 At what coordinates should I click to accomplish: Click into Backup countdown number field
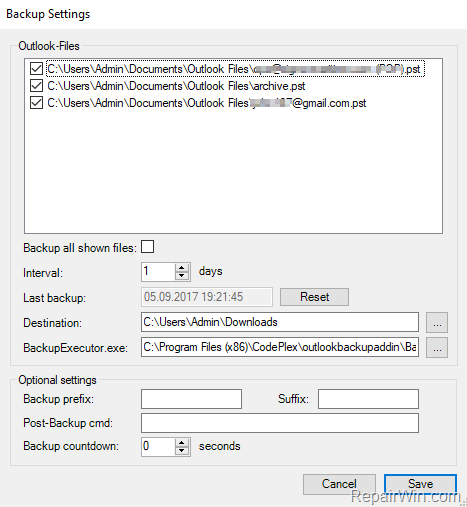158,447
